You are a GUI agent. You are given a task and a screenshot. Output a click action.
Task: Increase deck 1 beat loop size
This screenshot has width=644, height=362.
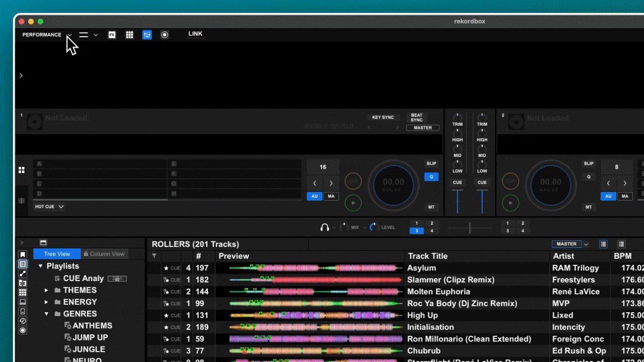(x=331, y=183)
